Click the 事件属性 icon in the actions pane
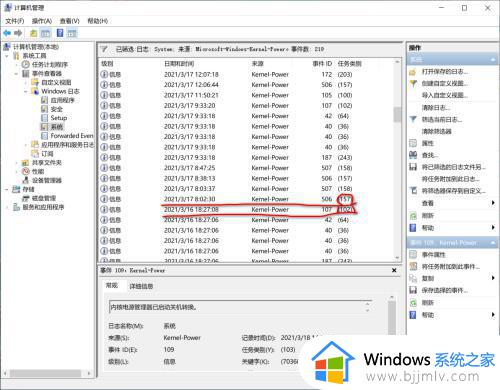500x390 pixels. tap(413, 255)
